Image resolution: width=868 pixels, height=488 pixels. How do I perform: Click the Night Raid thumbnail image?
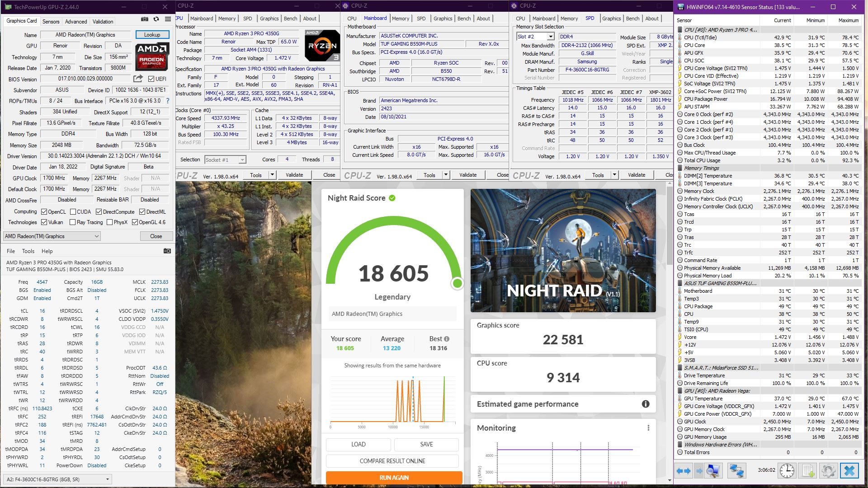pyautogui.click(x=563, y=251)
